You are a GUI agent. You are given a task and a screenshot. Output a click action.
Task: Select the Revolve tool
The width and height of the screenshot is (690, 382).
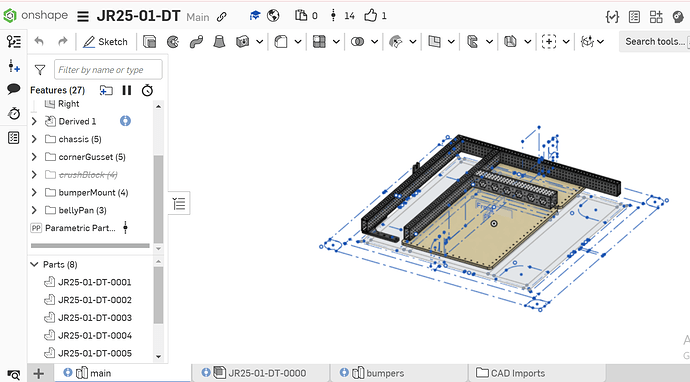(173, 42)
